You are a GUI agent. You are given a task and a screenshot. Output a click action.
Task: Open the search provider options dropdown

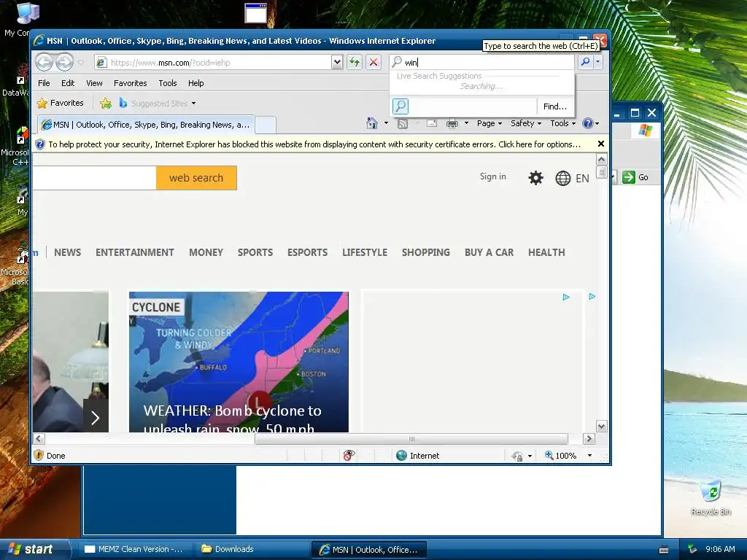pyautogui.click(x=598, y=62)
